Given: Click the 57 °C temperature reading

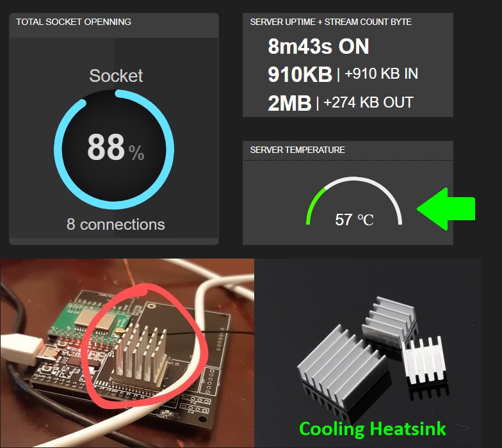Looking at the screenshot, I should [x=355, y=220].
